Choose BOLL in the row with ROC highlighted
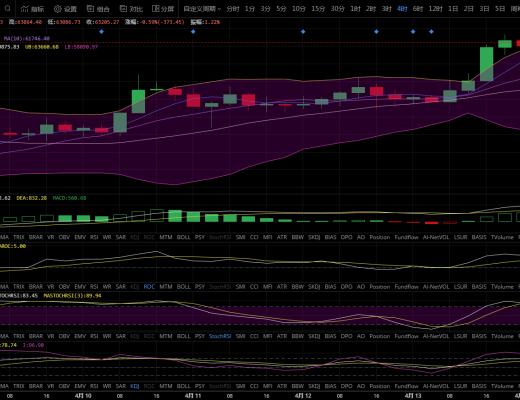 [x=183, y=287]
